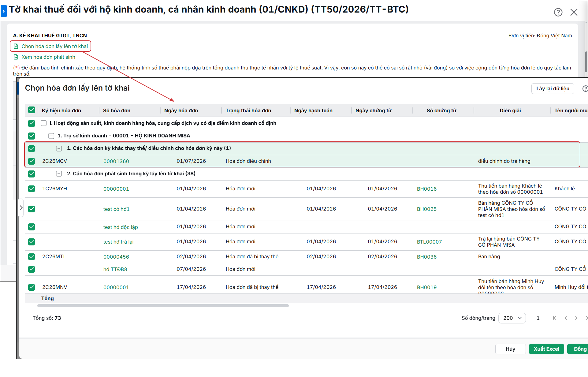This screenshot has width=588, height=377.
Task: Click the Trạng thái hóa đơn column header
Action: (248, 110)
